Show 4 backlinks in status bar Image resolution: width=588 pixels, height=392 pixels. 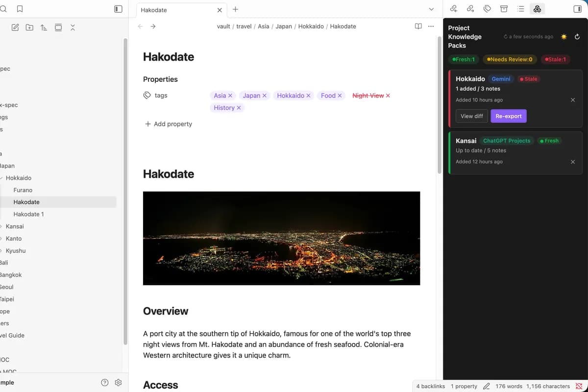(x=431, y=386)
